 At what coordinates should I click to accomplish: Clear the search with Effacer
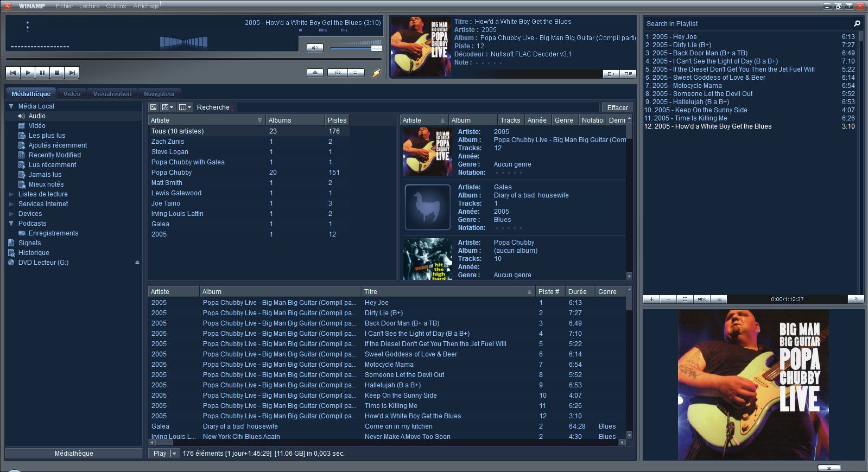click(618, 107)
